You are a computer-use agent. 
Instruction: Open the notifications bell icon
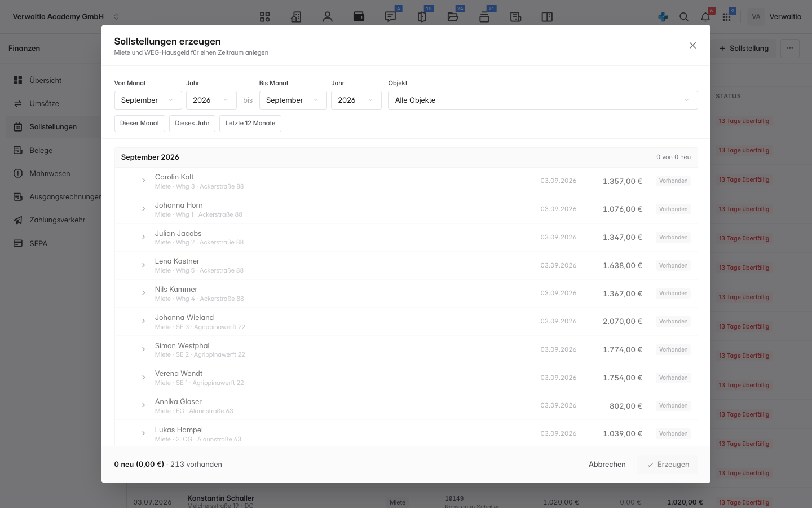tap(705, 17)
